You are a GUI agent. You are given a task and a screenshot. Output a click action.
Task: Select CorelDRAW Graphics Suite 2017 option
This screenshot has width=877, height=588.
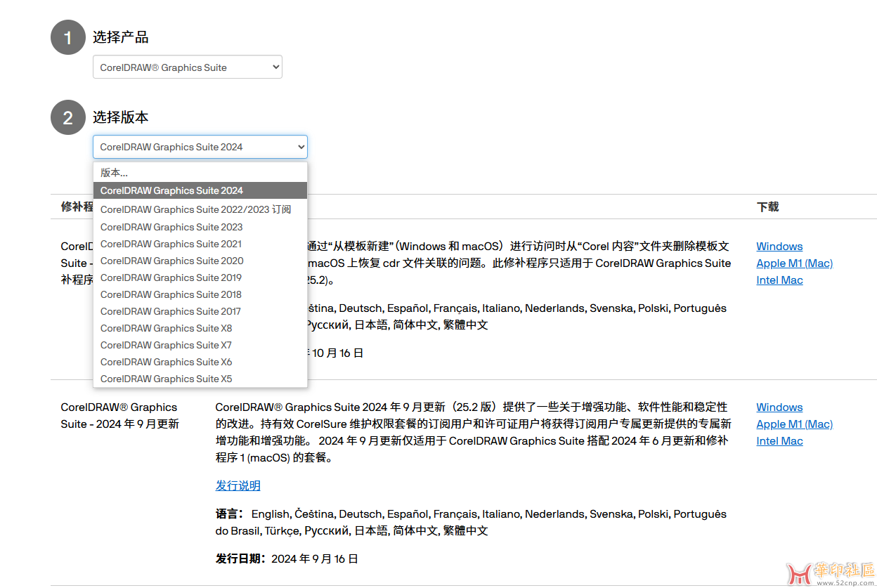tap(200, 311)
